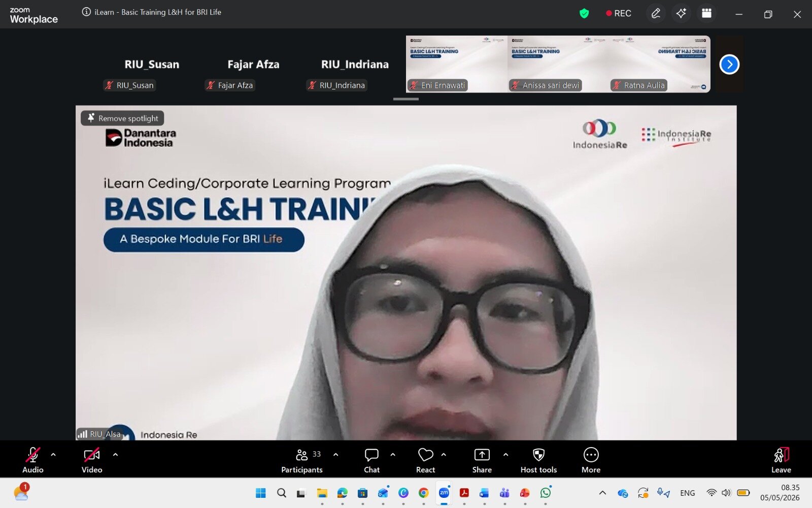Screen dimensions: 812x508
Task: Change view layout icon
Action: [706, 14]
